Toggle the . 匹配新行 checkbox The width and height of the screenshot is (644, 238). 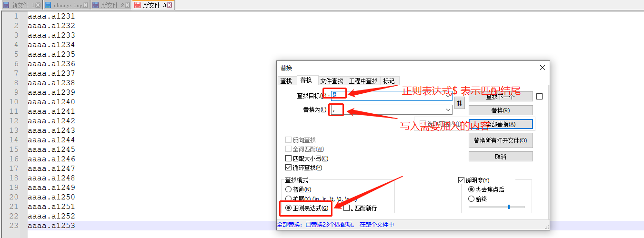click(347, 208)
